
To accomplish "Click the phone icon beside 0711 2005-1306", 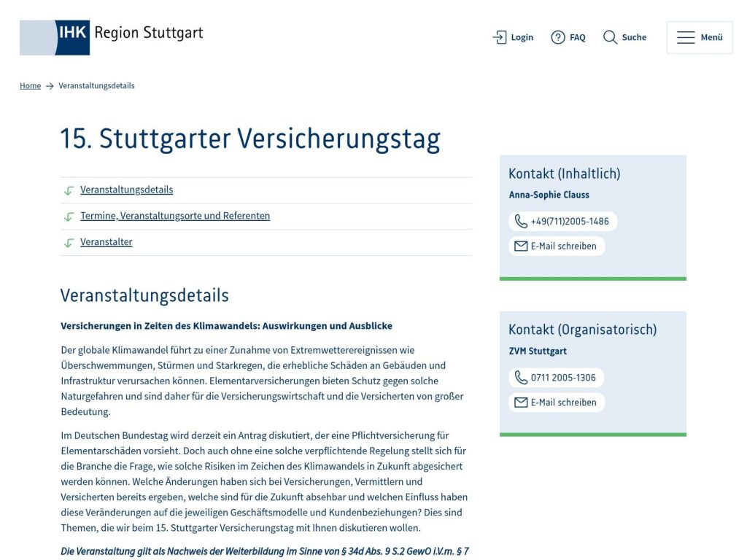I will point(520,377).
